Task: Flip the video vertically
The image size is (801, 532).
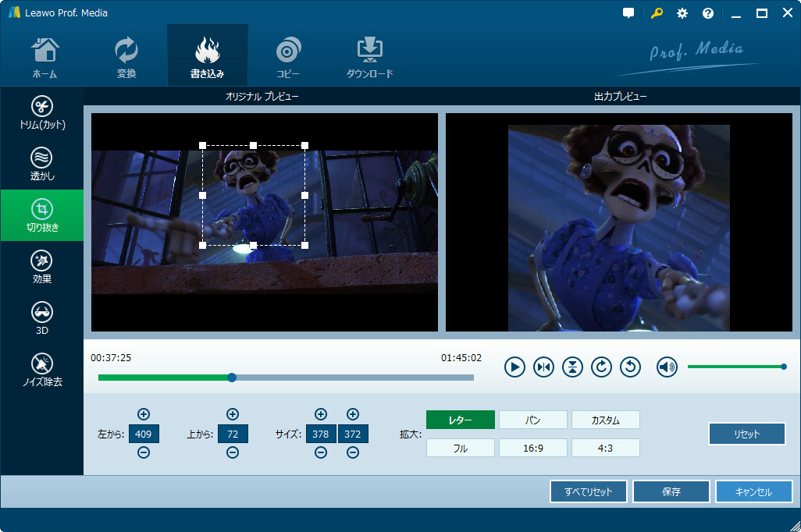Action: 572,367
